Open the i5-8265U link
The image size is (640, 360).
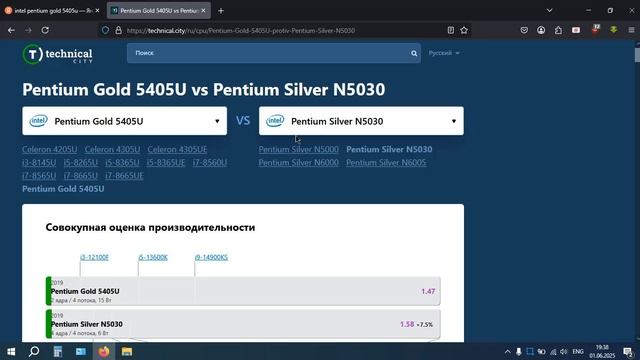coord(80,162)
